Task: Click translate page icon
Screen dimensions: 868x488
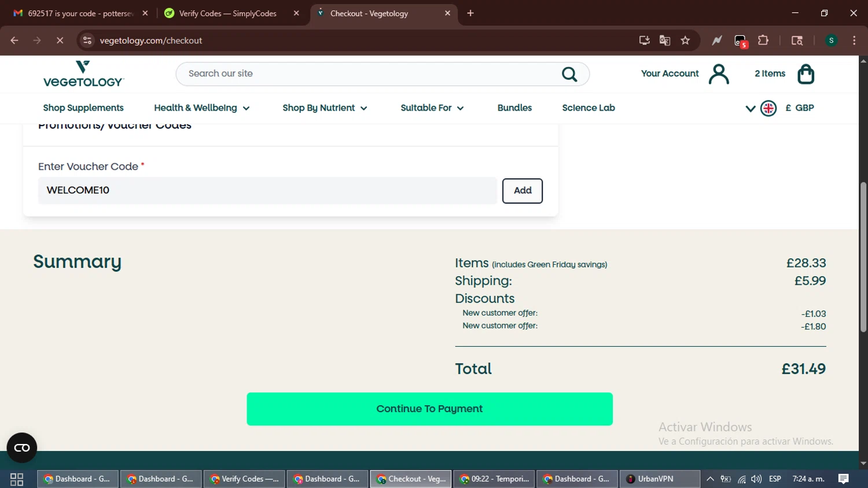Action: pyautogui.click(x=665, y=41)
